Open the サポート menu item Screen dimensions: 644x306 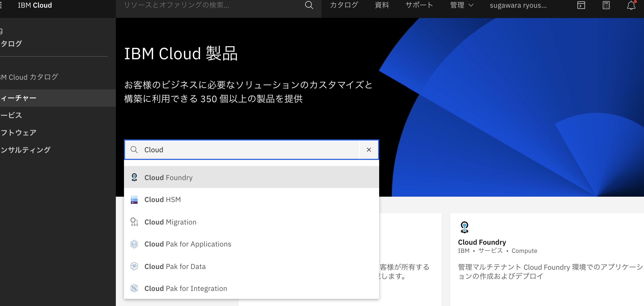(419, 5)
